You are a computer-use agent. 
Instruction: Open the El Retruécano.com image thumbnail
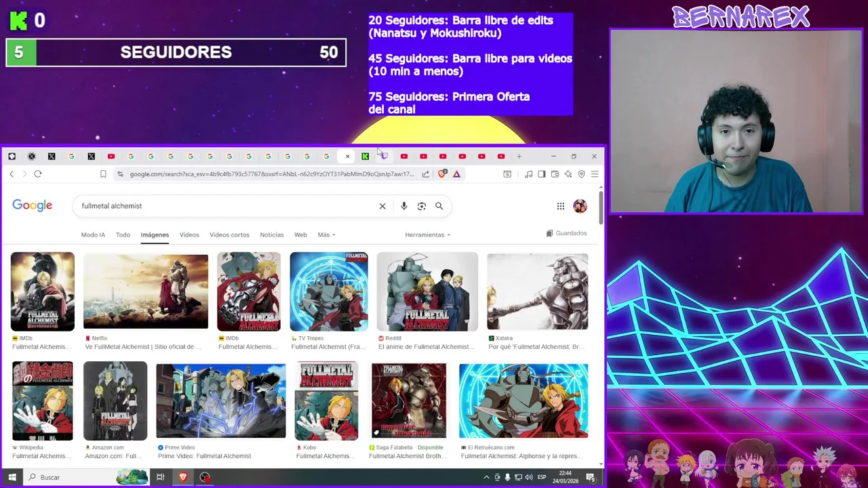point(524,401)
